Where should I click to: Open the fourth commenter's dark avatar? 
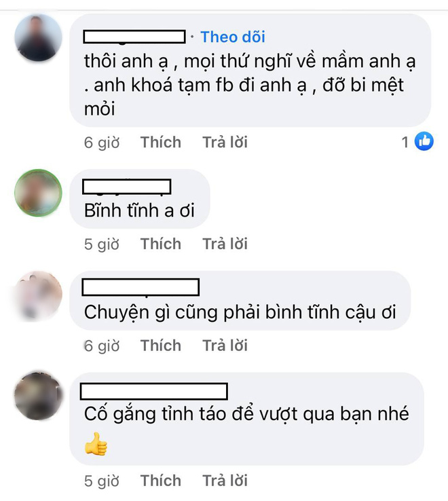(x=38, y=396)
